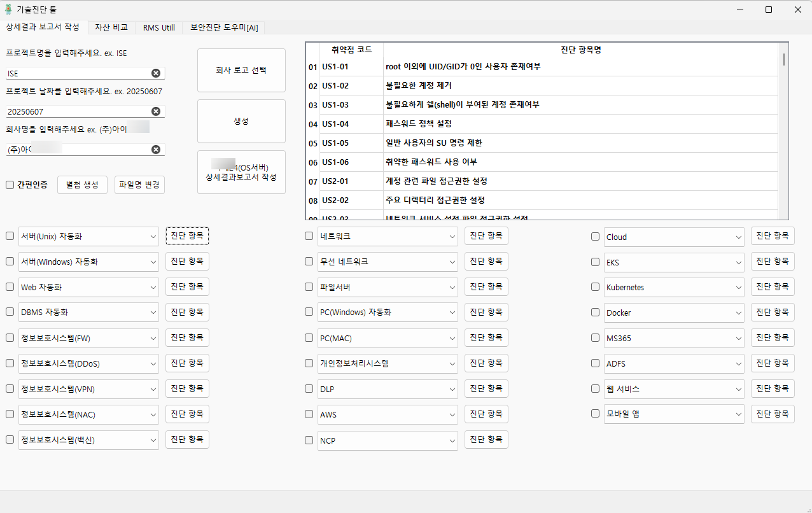Tick the Kubernetes checkbox

click(x=596, y=287)
